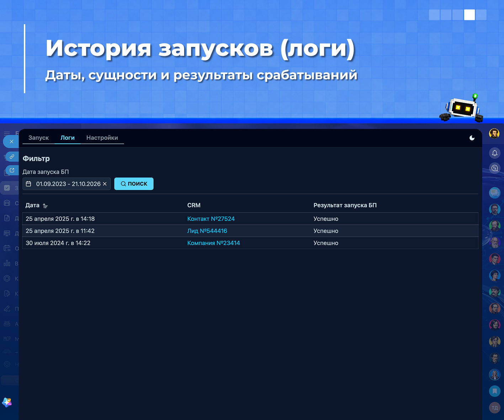Screen dimensions: 504x420
Task: Sort by Дата column sort icon
Action: [x=45, y=206]
